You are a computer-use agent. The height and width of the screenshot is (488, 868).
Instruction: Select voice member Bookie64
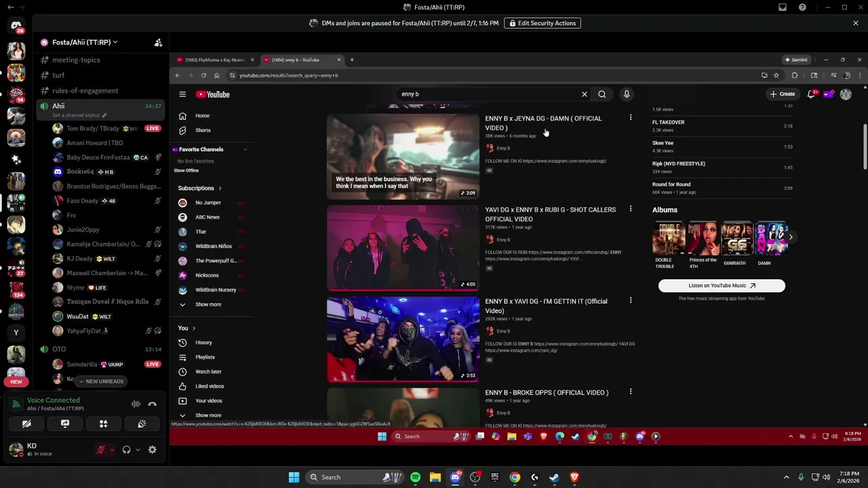(x=80, y=171)
